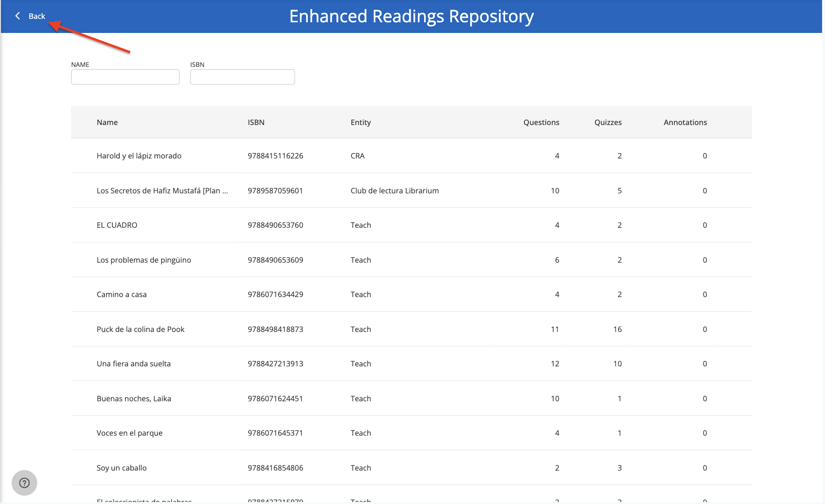Screen dimensions: 825x504
Task: Click ISBN 9789587059601
Action: point(275,190)
